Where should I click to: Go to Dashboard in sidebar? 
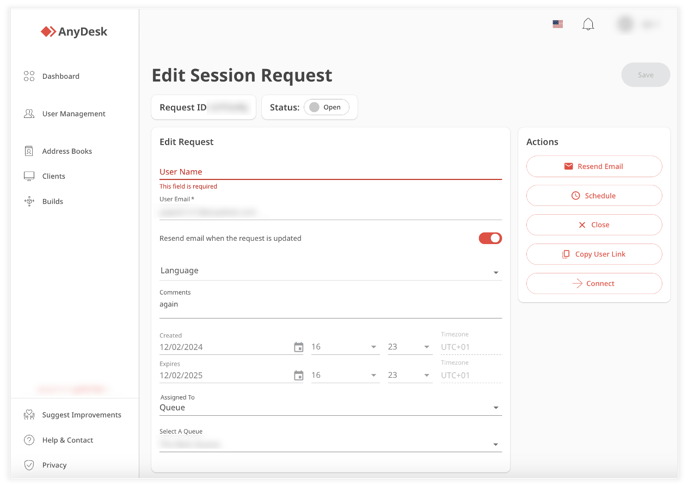(61, 76)
